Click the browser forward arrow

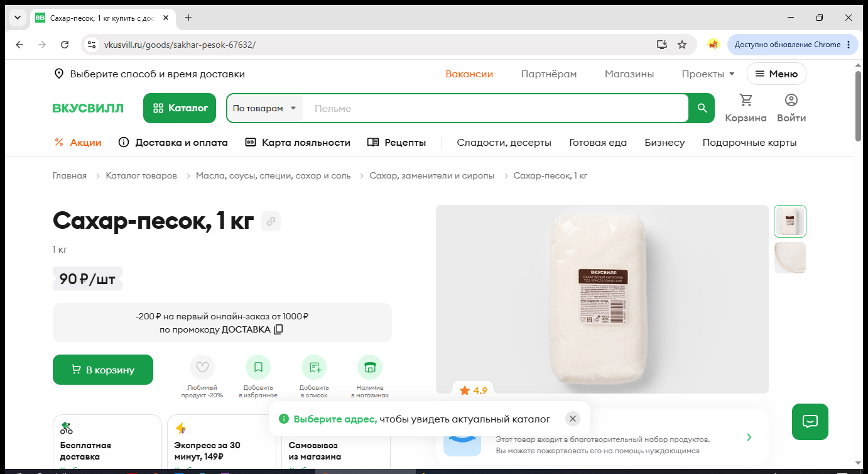point(42,45)
